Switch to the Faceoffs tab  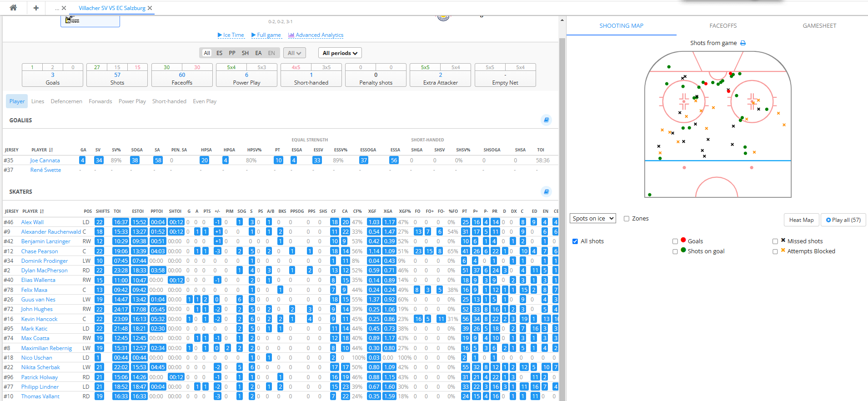pos(723,26)
